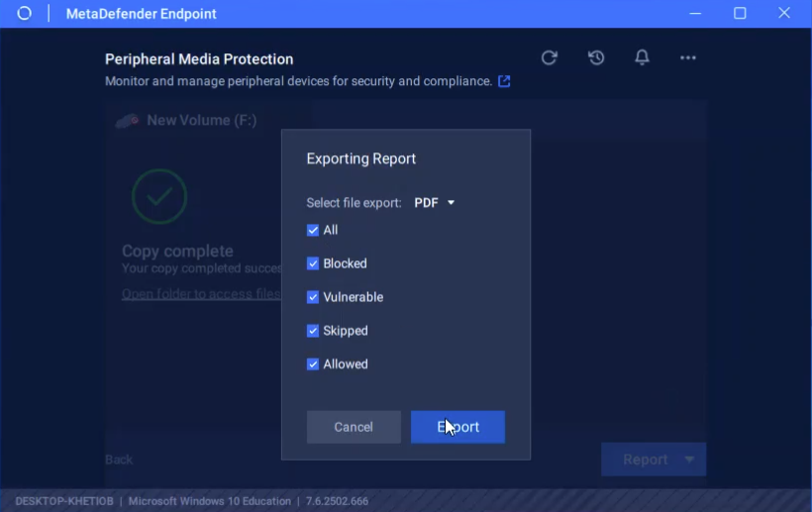Toggle the Allowed checkbox
812x512 pixels.
313,363
